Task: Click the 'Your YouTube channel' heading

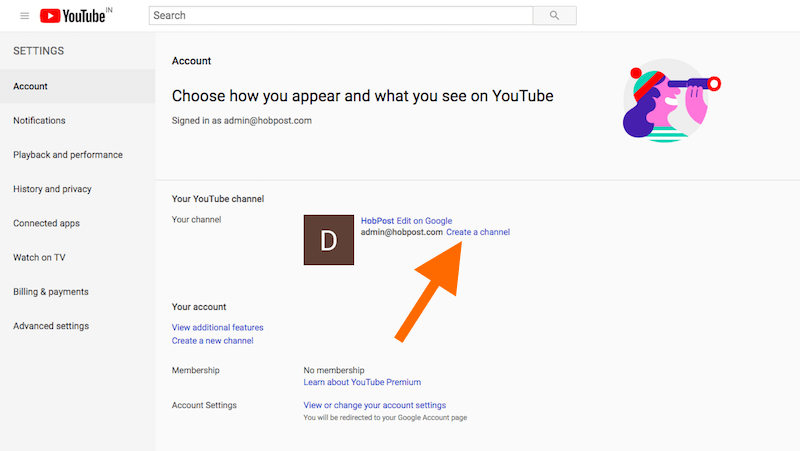Action: (x=218, y=198)
